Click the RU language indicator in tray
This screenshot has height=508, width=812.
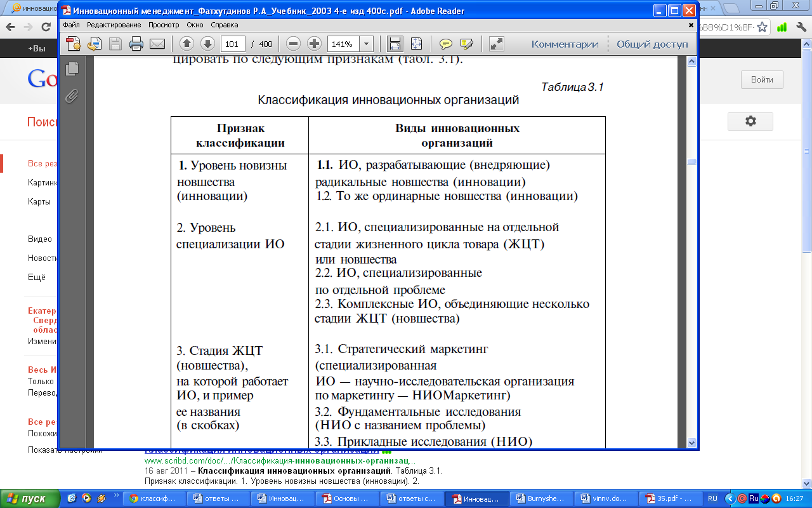click(x=712, y=498)
